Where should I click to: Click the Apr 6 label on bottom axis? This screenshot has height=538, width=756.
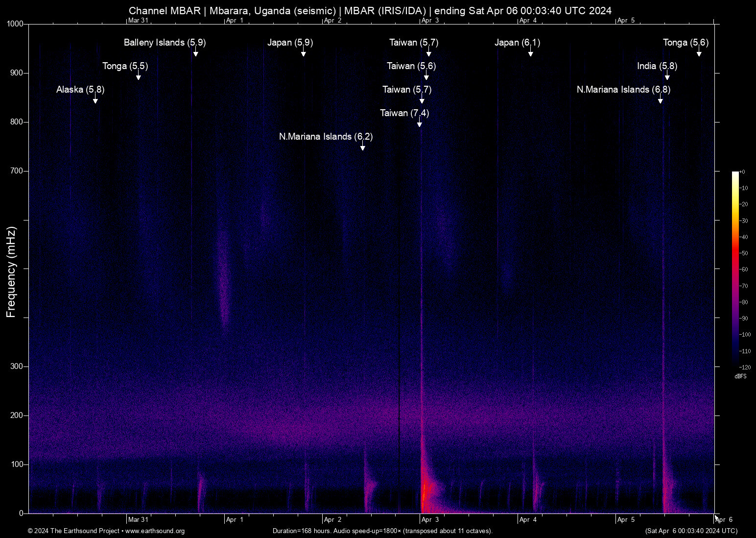(724, 519)
